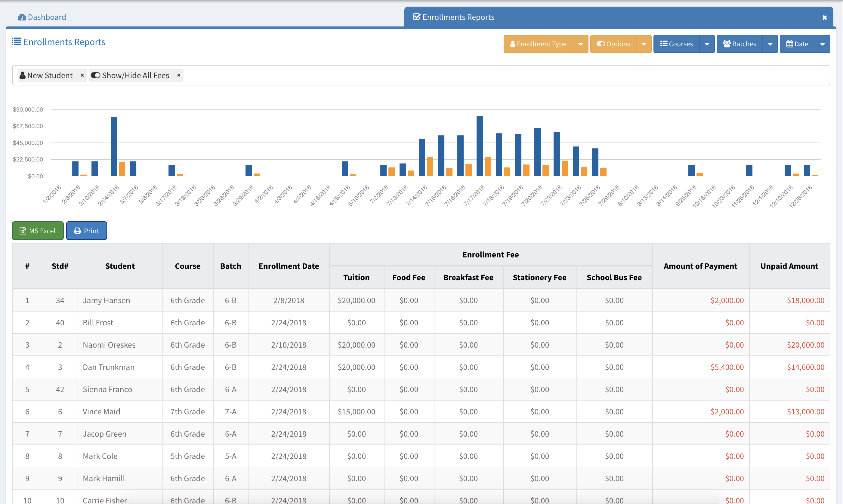Viewport: 843px width, 504px height.
Task: Expand the Date dropdown arrow
Action: [x=822, y=44]
